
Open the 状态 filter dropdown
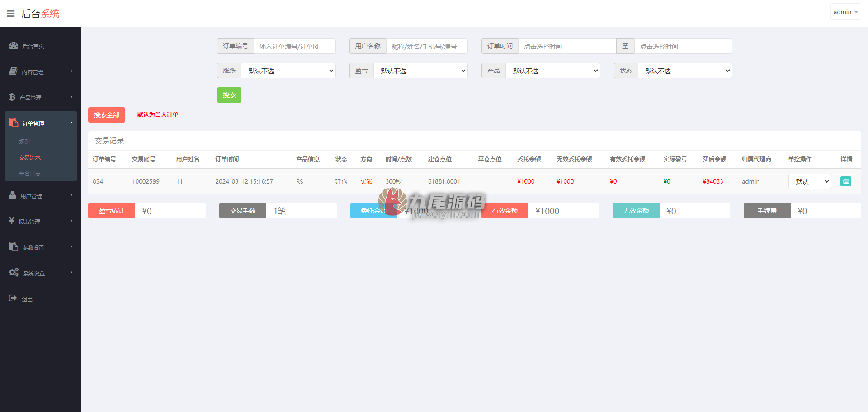(685, 71)
